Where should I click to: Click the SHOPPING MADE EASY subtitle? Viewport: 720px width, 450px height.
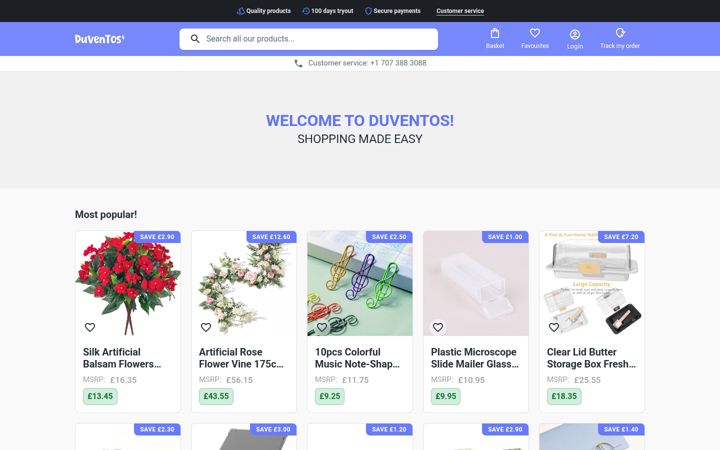click(x=360, y=139)
